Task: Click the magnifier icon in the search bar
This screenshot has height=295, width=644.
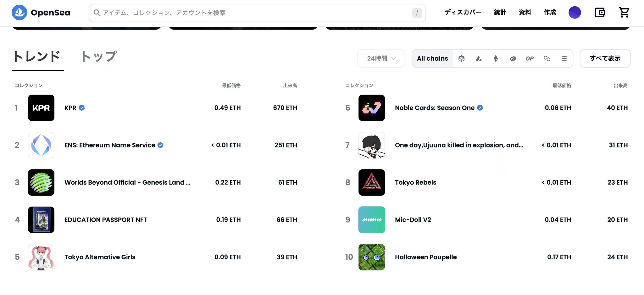Action: coord(97,13)
